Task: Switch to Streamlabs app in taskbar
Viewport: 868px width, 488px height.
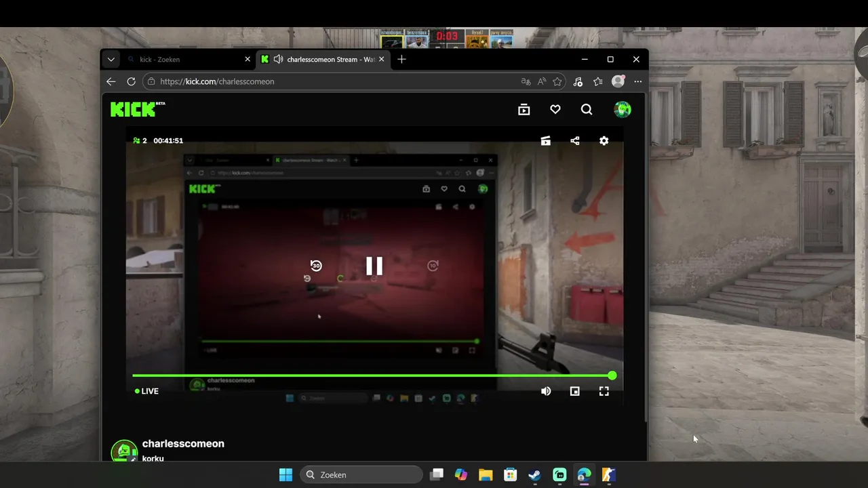Action: coord(559,475)
